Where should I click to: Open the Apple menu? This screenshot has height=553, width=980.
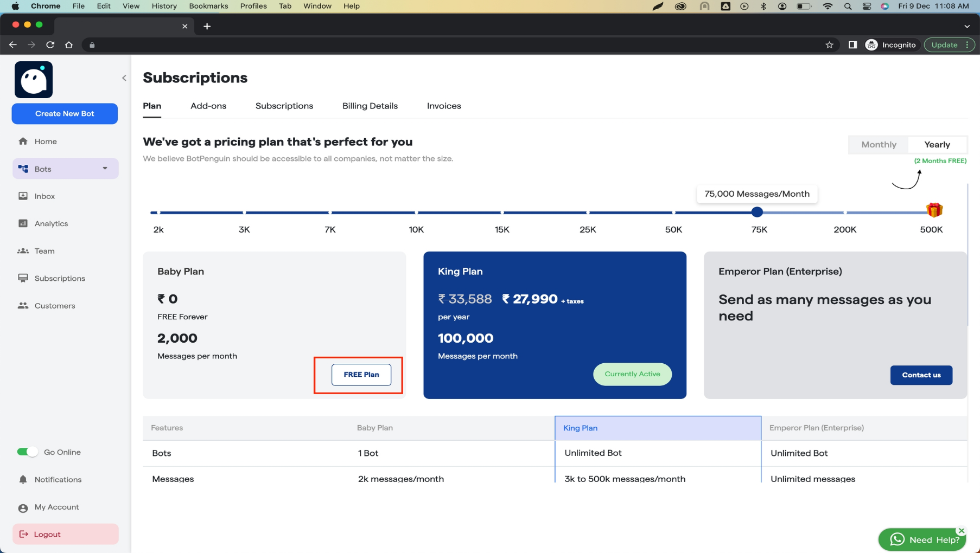(x=15, y=6)
